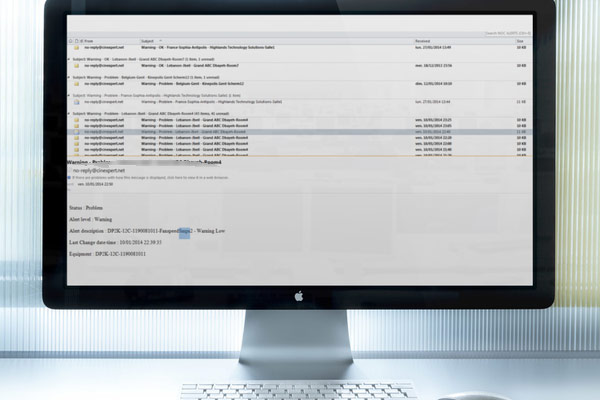Click the envelope icon of the Room4 message received 22:20
Viewport: 600px width, 400px height.
[77, 138]
